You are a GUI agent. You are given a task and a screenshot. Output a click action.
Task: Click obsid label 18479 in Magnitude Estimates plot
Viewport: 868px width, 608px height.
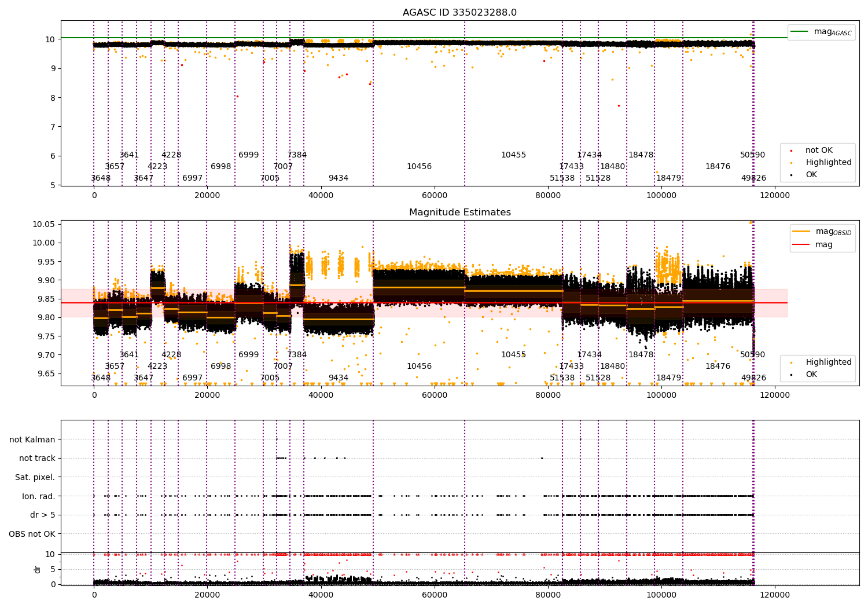pyautogui.click(x=668, y=378)
